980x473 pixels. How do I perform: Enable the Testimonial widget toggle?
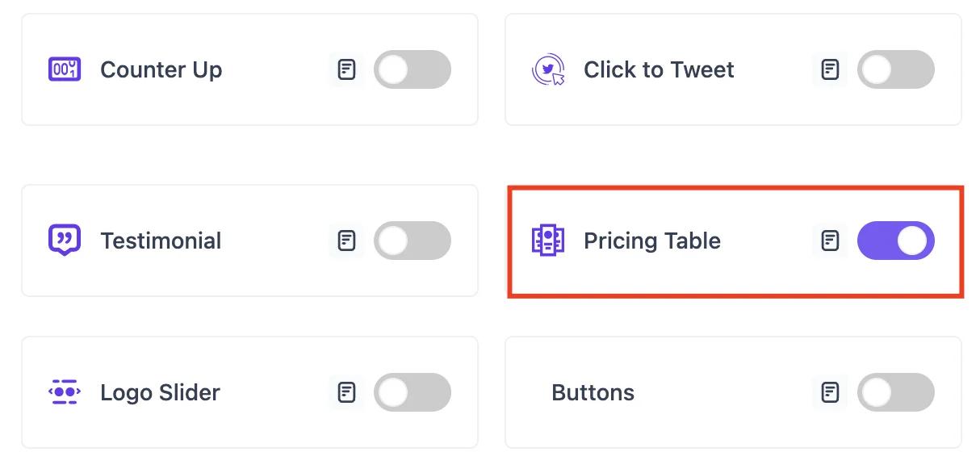(413, 240)
